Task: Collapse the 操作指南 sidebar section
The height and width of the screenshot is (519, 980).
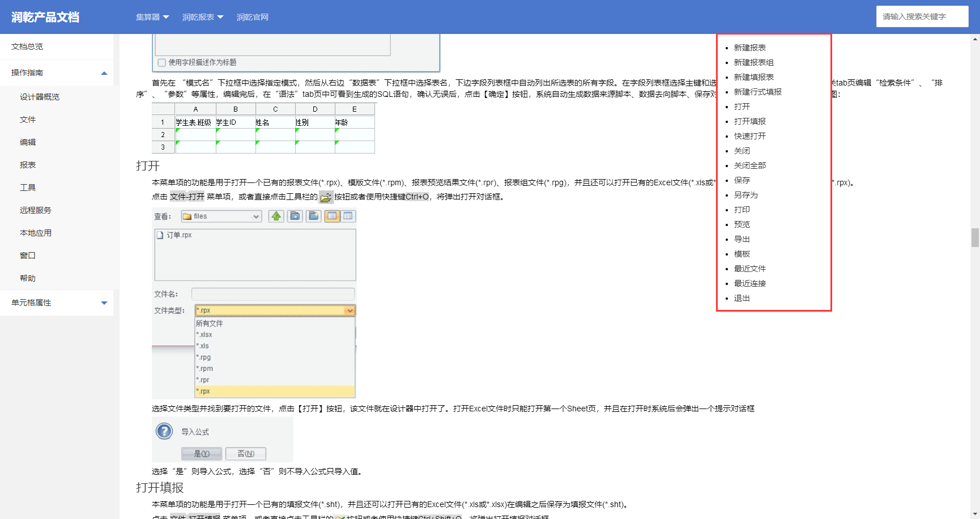Action: click(104, 73)
